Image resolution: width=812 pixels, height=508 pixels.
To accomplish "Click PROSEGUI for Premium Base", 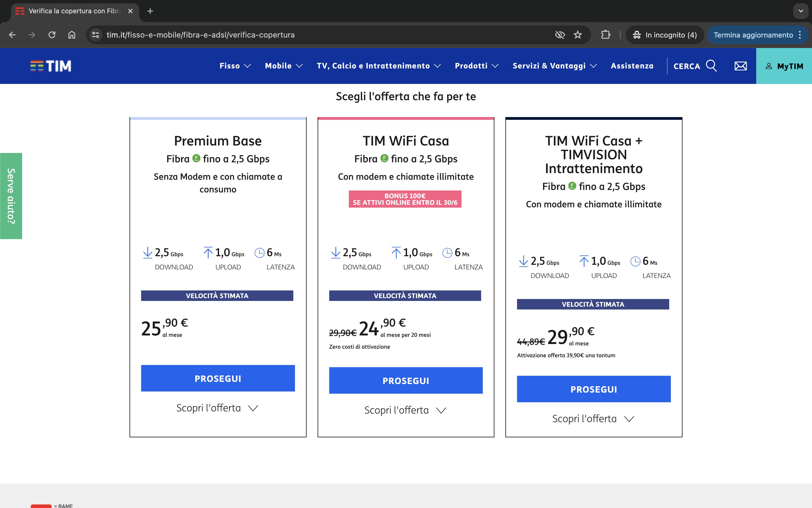I will [218, 378].
